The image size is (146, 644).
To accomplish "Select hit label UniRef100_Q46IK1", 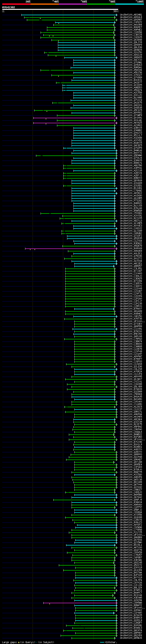I will pyautogui.click(x=131, y=105).
